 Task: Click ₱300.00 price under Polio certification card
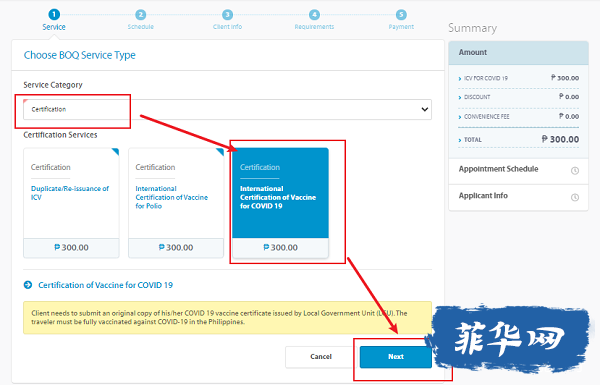[176, 248]
